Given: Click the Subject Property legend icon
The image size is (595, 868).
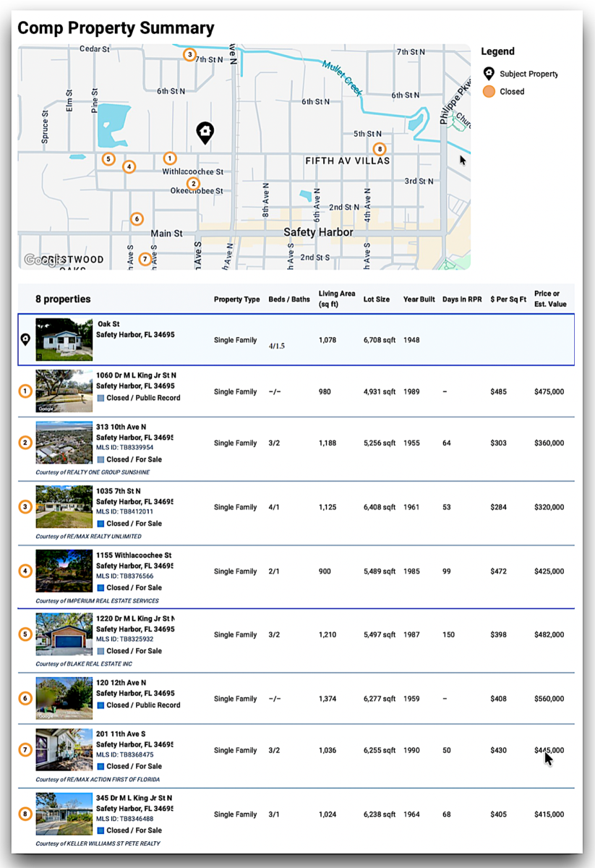Looking at the screenshot, I should [489, 74].
